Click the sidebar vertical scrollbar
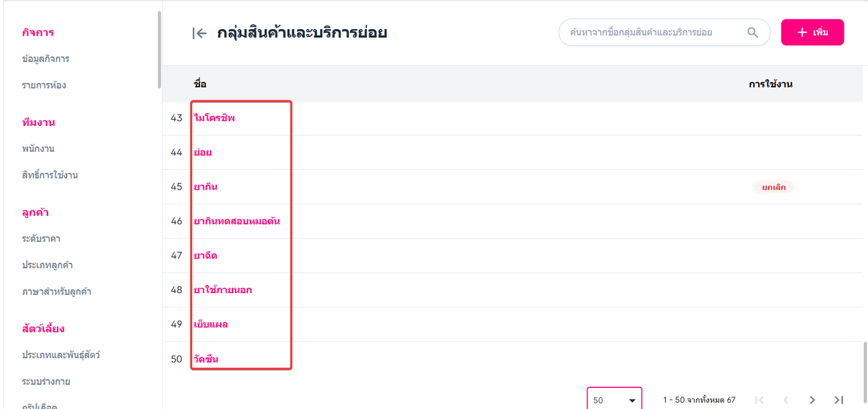Image resolution: width=868 pixels, height=409 pixels. [x=159, y=50]
